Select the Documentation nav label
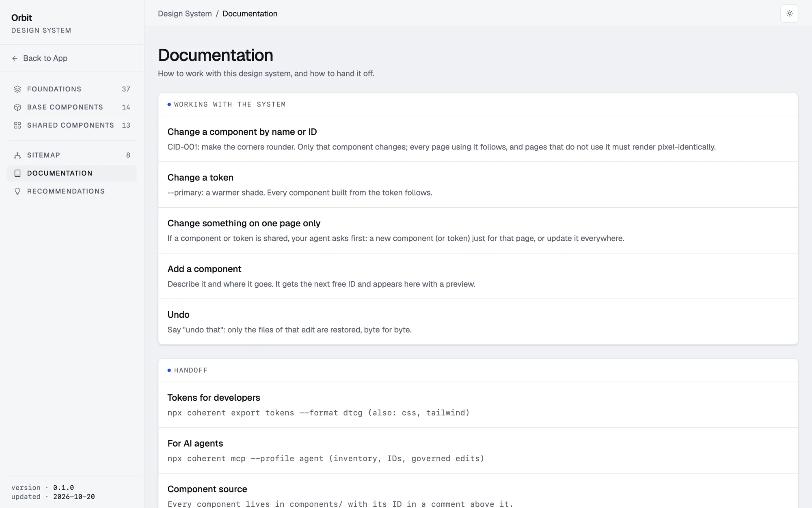The image size is (812, 508). 60,173
